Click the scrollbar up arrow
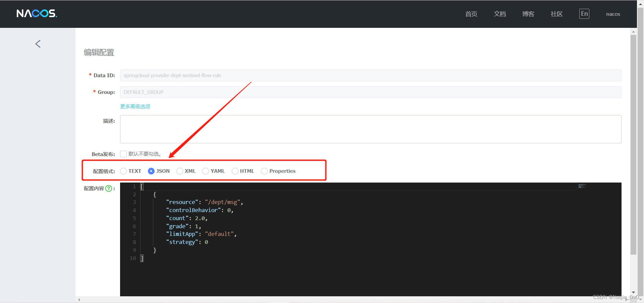 coord(633,32)
